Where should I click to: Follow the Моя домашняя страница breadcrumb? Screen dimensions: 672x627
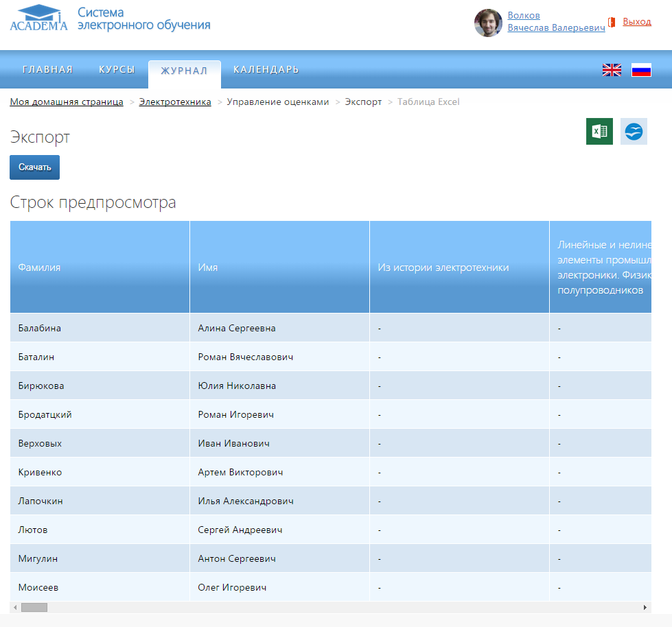click(x=67, y=102)
